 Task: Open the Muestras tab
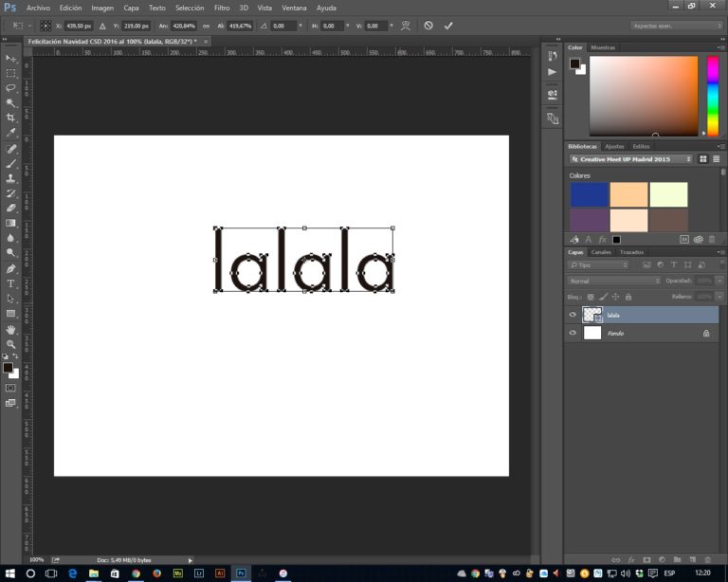pyautogui.click(x=603, y=47)
